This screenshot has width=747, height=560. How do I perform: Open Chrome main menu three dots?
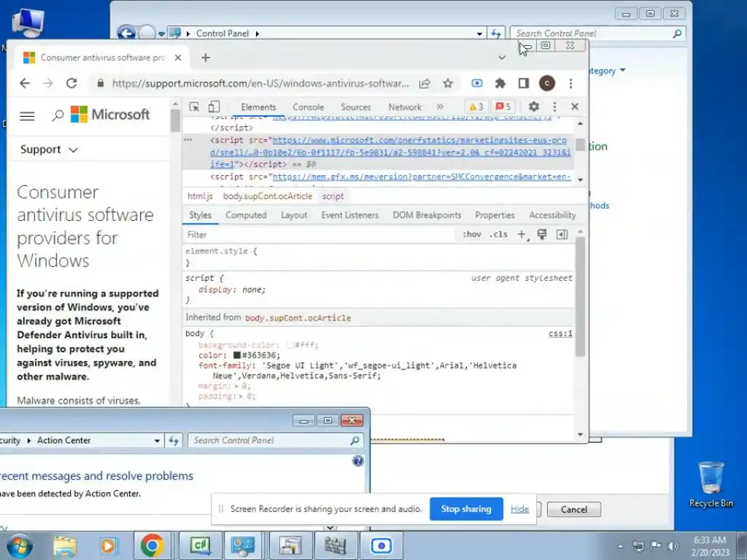tap(570, 83)
